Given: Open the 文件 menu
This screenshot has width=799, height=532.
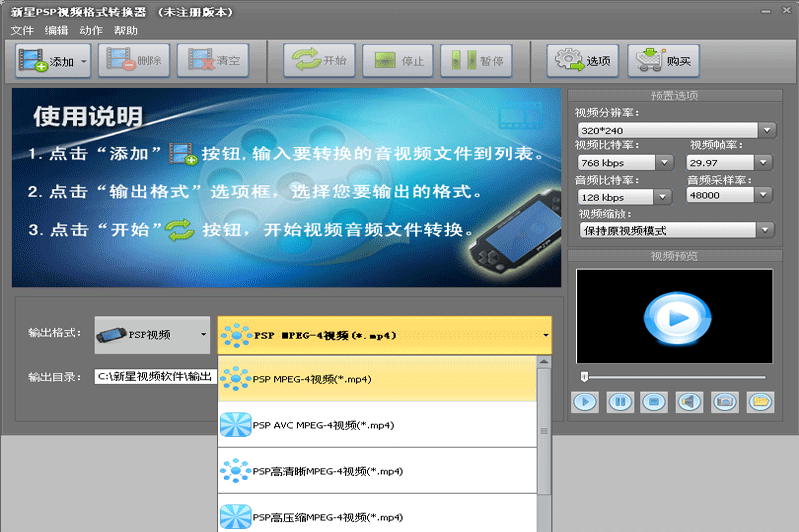Looking at the screenshot, I should [x=22, y=31].
